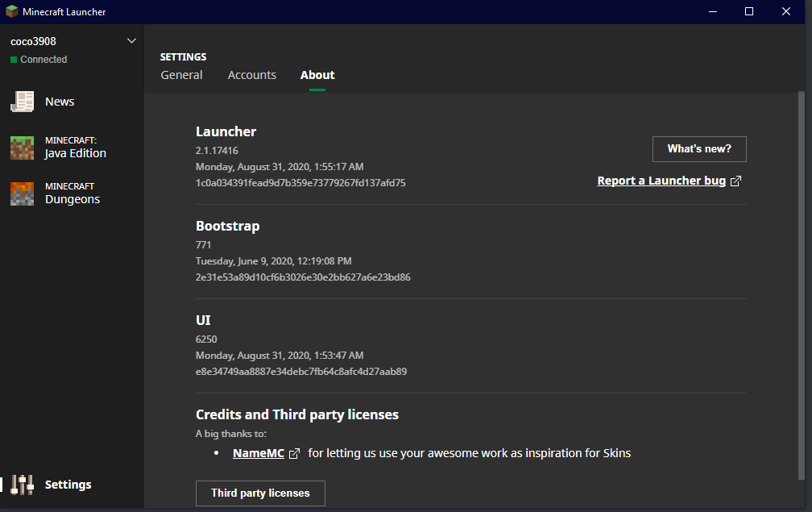The width and height of the screenshot is (812, 512).
Task: Click the What's new? button
Action: click(x=699, y=149)
